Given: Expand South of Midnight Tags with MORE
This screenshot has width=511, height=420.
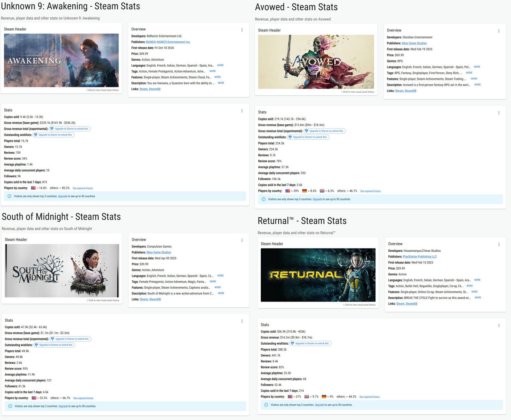Looking at the screenshot, I should [x=213, y=282].
